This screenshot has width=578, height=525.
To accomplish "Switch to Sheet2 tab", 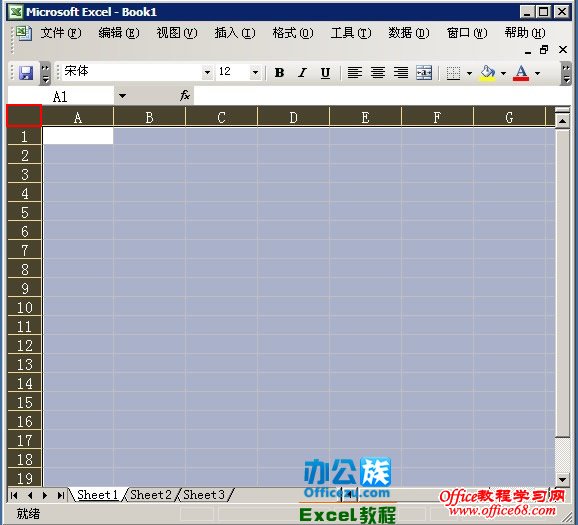I will [x=151, y=495].
